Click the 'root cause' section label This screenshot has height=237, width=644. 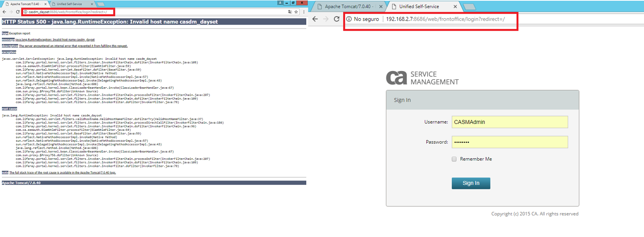point(10,109)
